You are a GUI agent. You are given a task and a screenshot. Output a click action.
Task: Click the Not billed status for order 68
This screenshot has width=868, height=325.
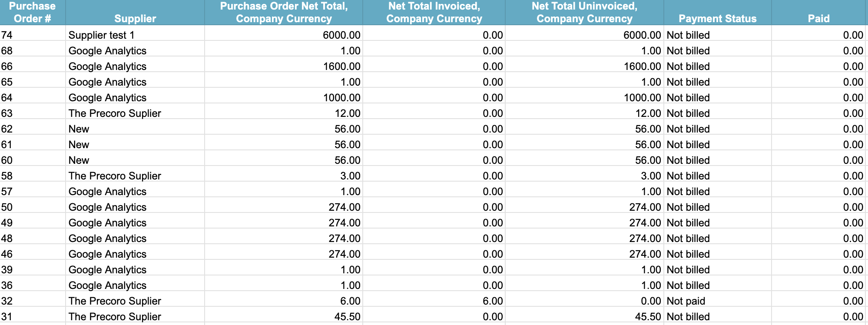pos(717,50)
